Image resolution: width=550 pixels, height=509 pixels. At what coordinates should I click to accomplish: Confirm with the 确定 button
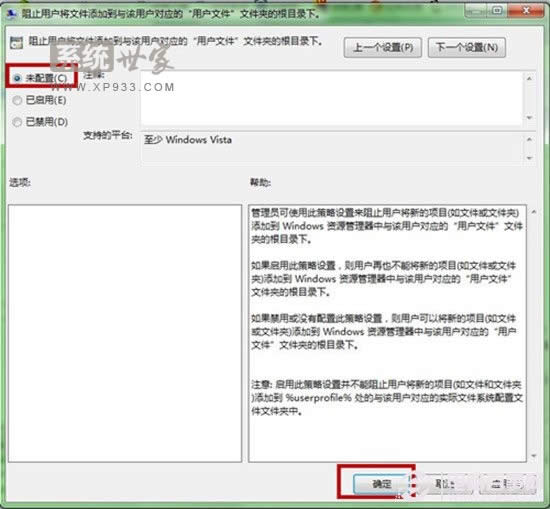382,484
